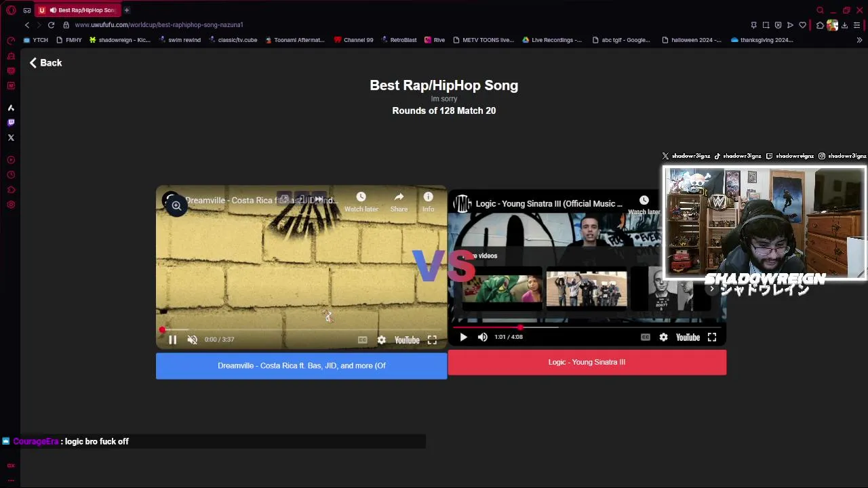The height and width of the screenshot is (488, 868).
Task: Open sidebar settings gear icon
Action: 11,205
